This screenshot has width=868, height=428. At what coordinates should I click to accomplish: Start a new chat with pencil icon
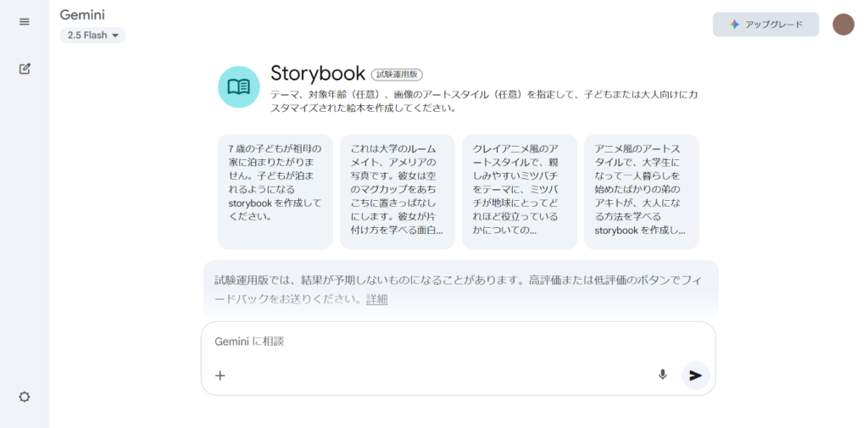point(25,69)
